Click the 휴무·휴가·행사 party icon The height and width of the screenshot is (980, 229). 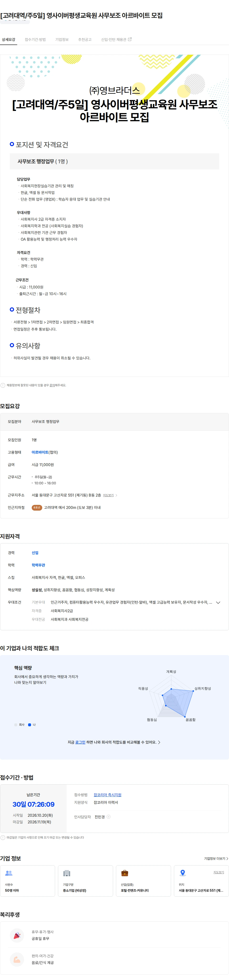pos(17,935)
